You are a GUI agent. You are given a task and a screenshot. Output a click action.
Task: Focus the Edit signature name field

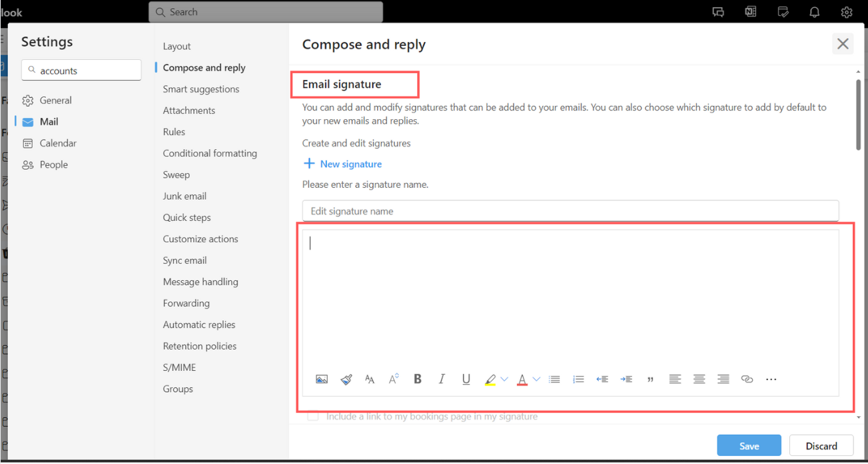[570, 211]
